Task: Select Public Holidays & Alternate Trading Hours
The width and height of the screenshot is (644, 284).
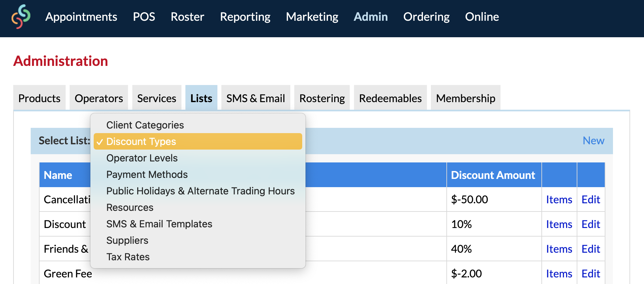Action: (x=198, y=191)
